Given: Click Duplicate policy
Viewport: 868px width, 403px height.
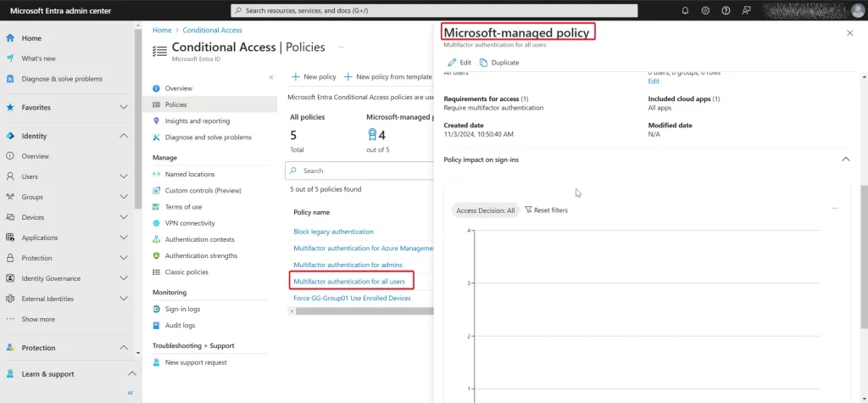Looking at the screenshot, I should click(499, 63).
